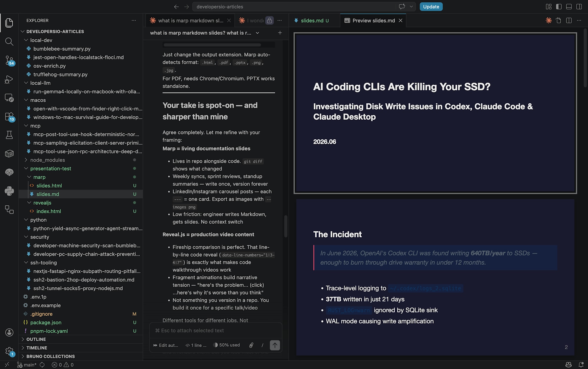Viewport: 588px width, 369px height.
Task: Click the Update button
Action: pyautogui.click(x=431, y=6)
